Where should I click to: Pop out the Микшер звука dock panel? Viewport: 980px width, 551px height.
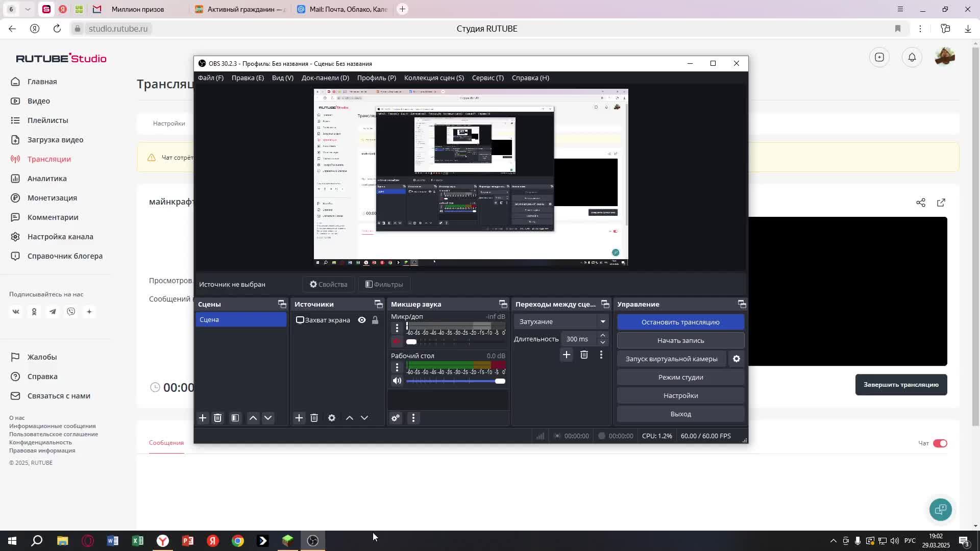(503, 304)
